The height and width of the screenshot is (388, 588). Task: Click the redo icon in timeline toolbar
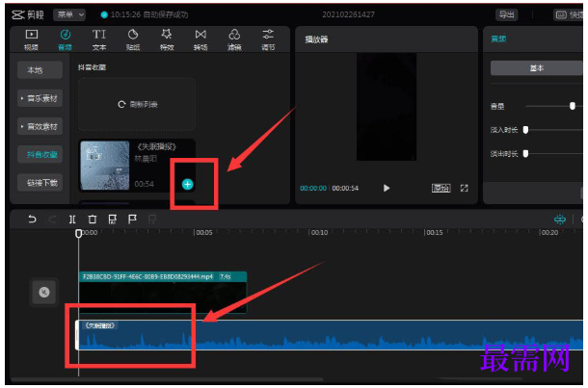pos(52,220)
